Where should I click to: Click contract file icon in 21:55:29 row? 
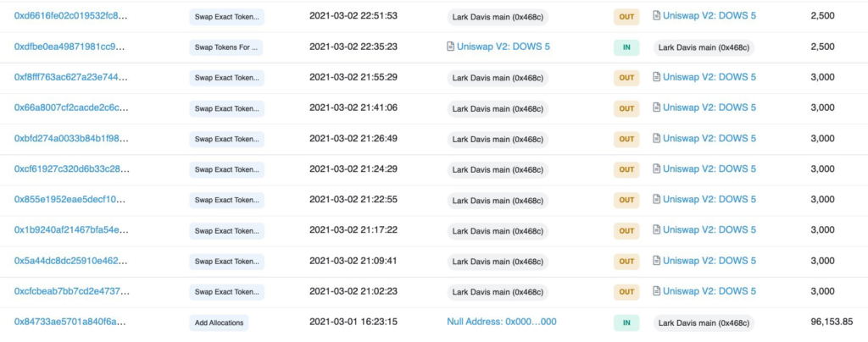pyautogui.click(x=656, y=77)
